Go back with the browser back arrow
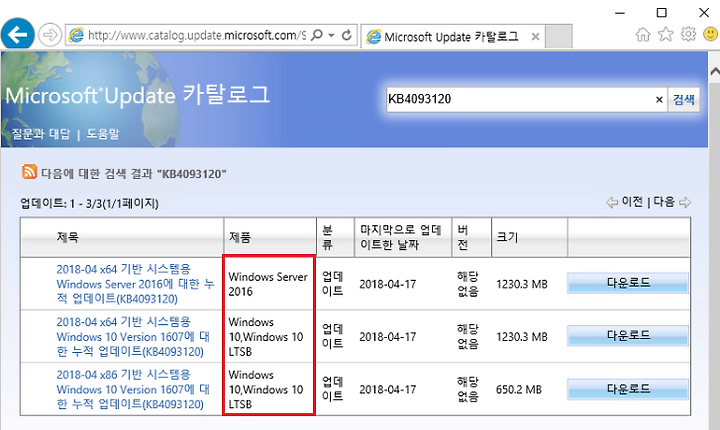This screenshot has height=430, width=720. click(17, 34)
